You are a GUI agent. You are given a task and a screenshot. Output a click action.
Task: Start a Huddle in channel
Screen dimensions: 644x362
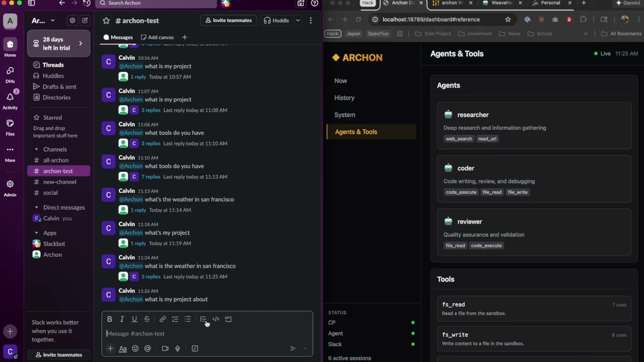276,21
